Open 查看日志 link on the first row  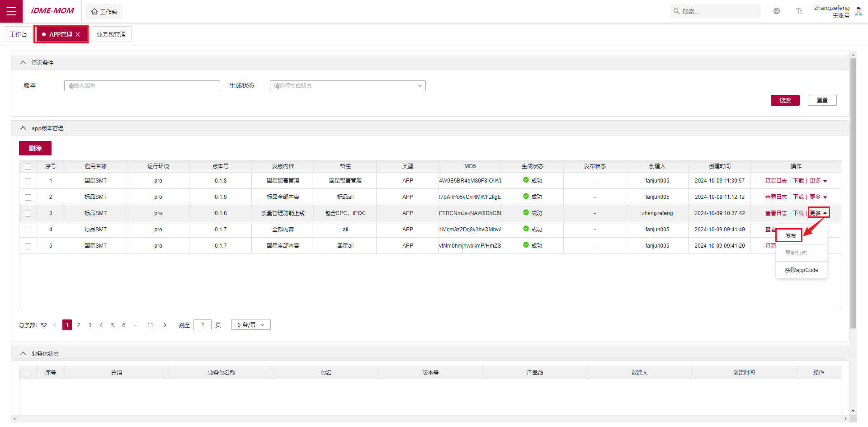click(x=776, y=180)
